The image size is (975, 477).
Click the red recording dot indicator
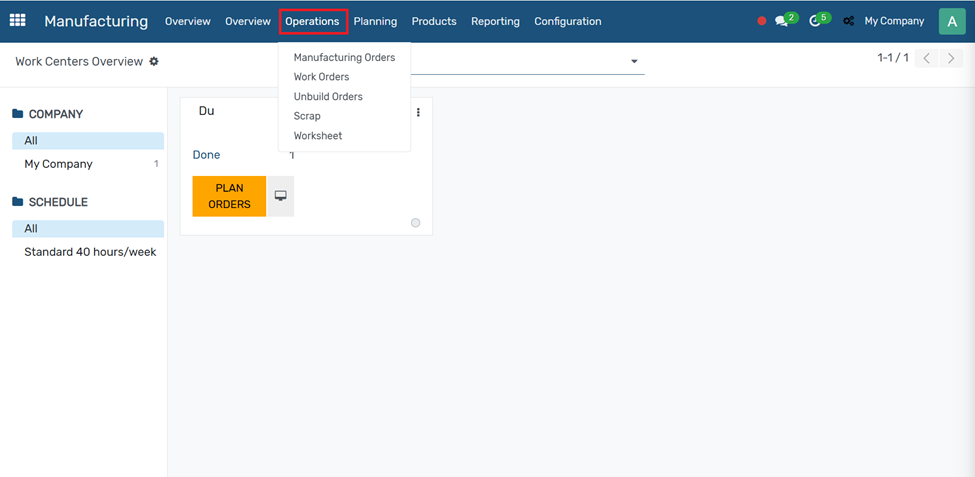[761, 21]
